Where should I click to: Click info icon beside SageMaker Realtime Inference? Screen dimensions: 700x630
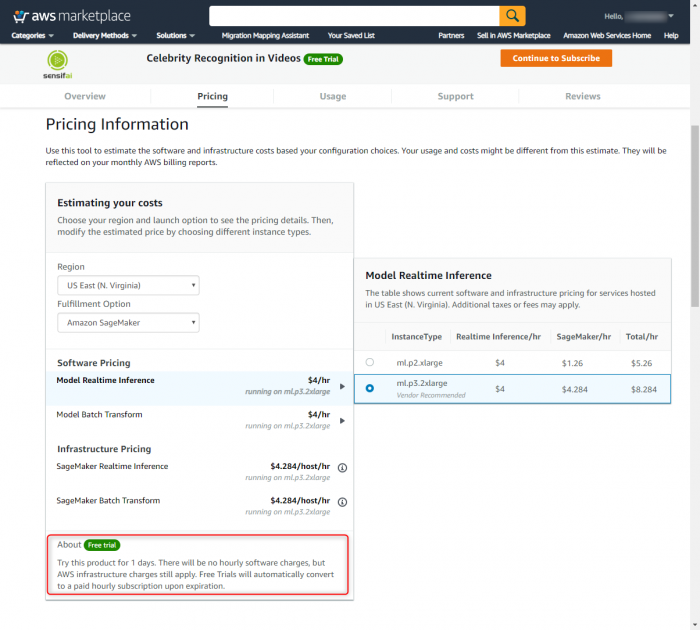click(x=342, y=467)
